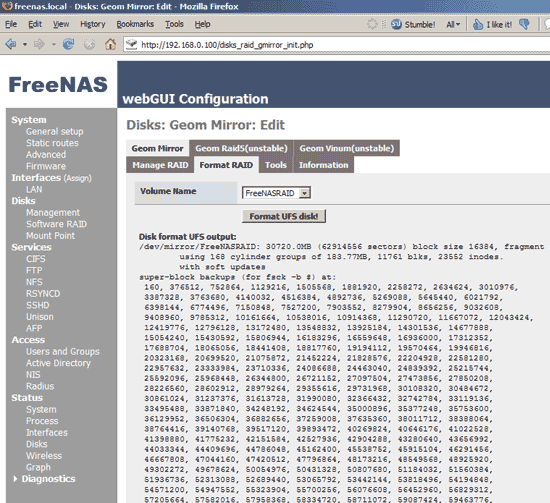Open the Radius access link
This screenshot has width=550, height=503.
click(40, 386)
